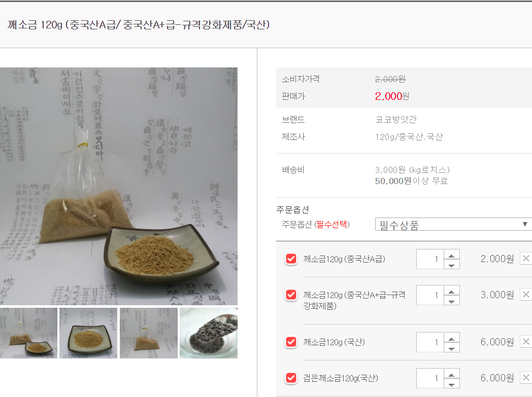This screenshot has height=397, width=532.
Task: Remove the 깨소금120g (중국산A급) option row
Action: (x=526, y=259)
